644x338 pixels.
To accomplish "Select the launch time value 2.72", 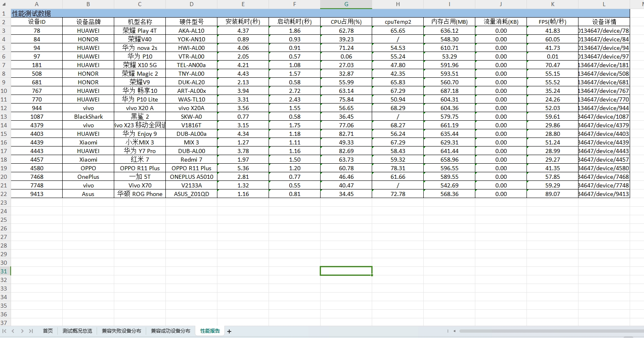I will coord(294,91).
